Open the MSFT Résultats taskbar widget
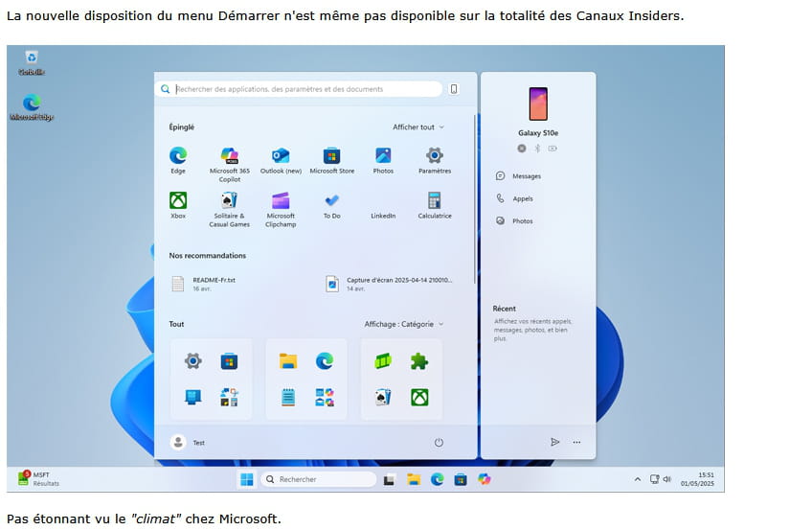 pyautogui.click(x=38, y=478)
